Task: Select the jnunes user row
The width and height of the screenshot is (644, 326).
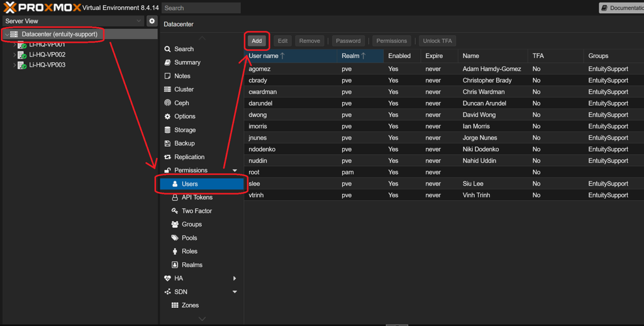Action: tap(444, 138)
